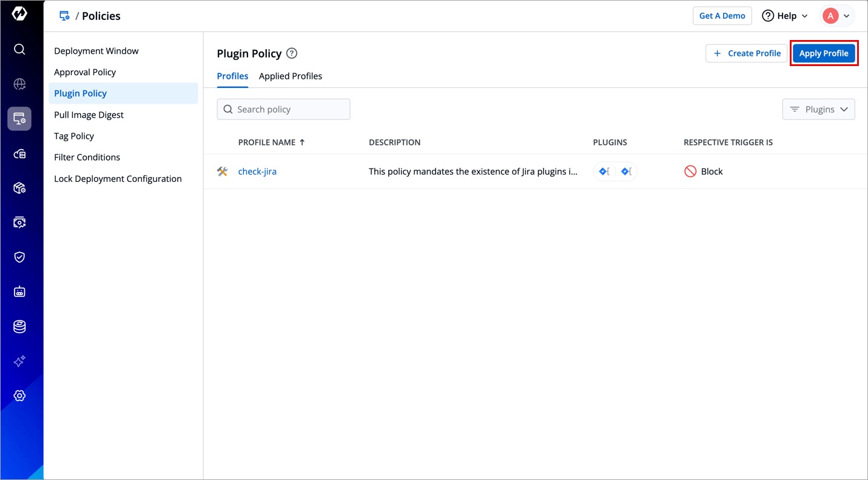Viewport: 868px width, 480px height.
Task: Expand the user avatar account menu
Action: pos(837,16)
